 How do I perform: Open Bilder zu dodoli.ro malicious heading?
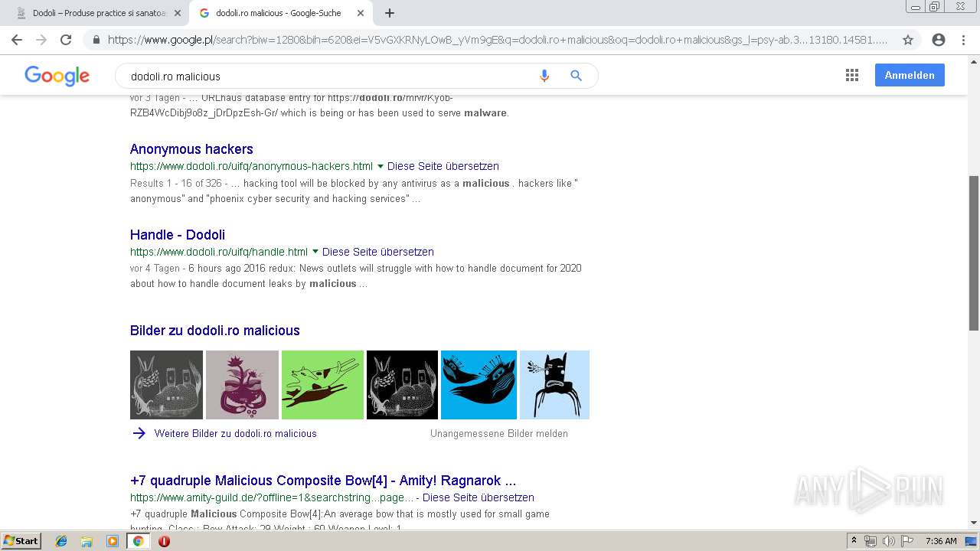(215, 331)
